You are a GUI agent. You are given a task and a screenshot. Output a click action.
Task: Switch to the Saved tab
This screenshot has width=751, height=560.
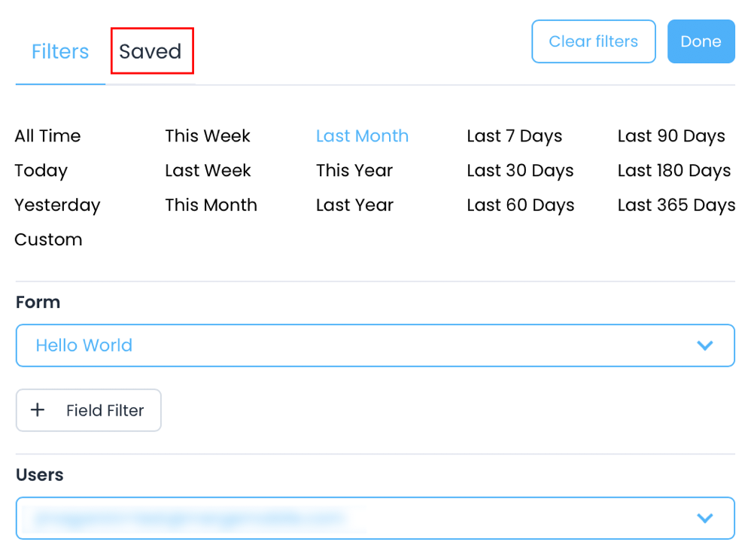tap(151, 51)
